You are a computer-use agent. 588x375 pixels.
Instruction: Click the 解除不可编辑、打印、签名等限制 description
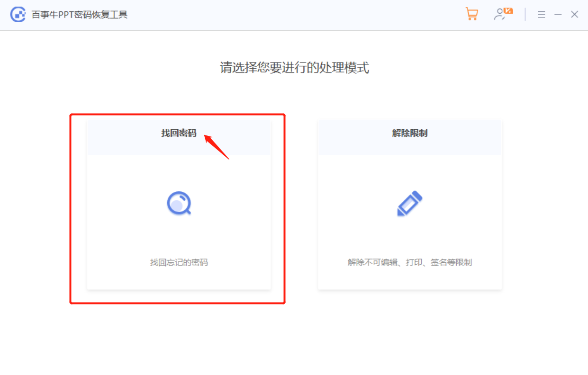[x=410, y=262]
